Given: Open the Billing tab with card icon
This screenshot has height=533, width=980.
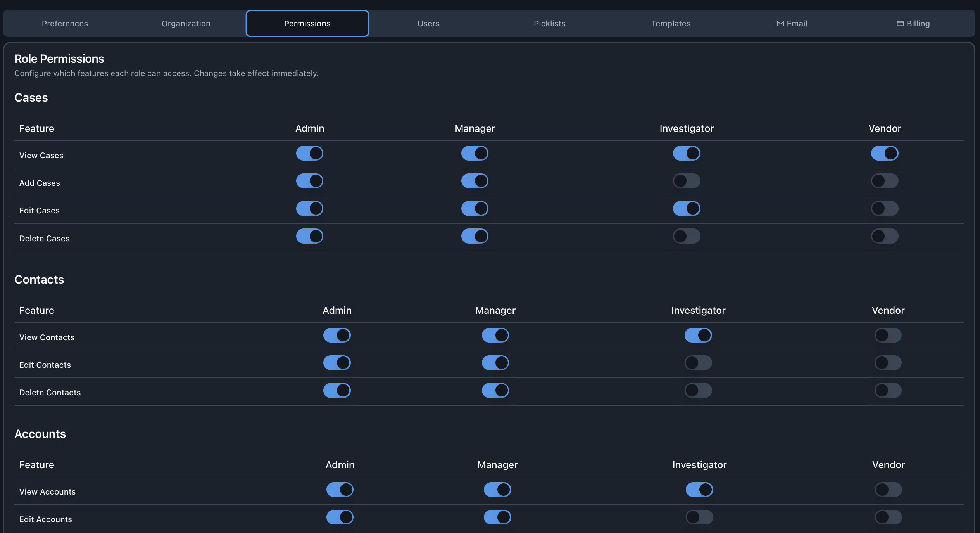Looking at the screenshot, I should point(913,24).
